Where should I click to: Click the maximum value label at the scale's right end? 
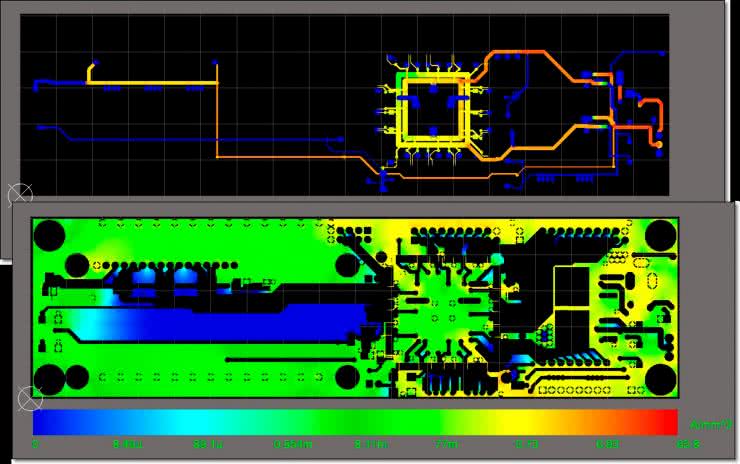click(687, 443)
